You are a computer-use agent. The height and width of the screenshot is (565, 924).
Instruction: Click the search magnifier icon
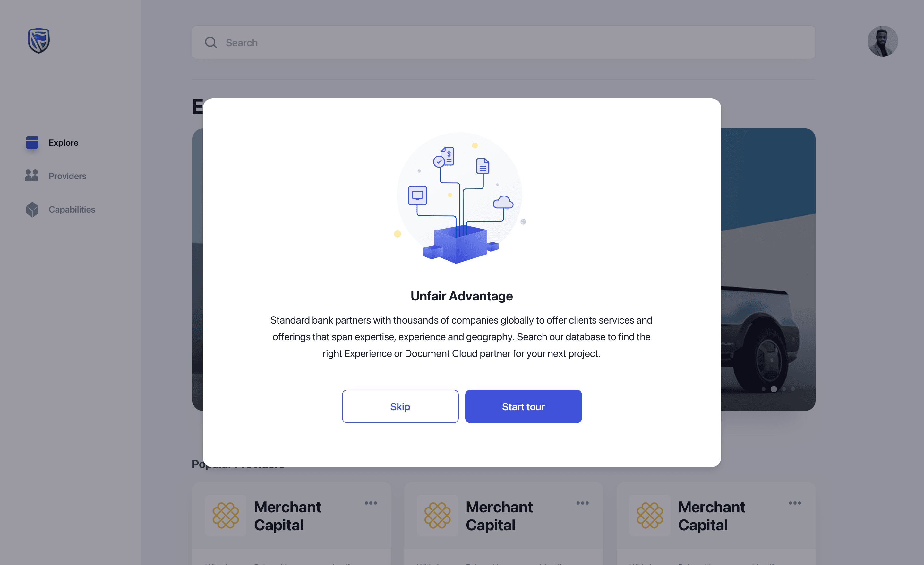click(211, 42)
